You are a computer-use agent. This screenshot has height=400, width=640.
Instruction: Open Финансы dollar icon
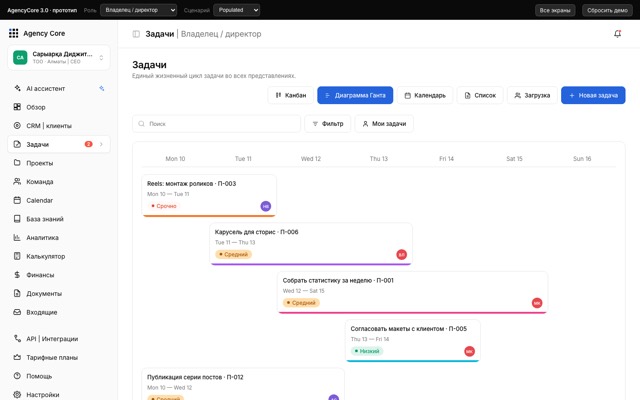[17, 275]
